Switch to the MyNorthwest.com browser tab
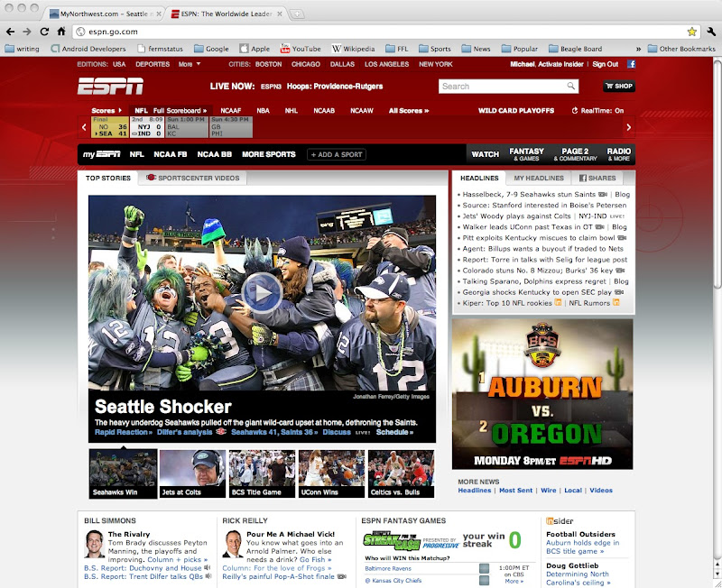Screen dimensions: 722x588 pyautogui.click(x=105, y=14)
